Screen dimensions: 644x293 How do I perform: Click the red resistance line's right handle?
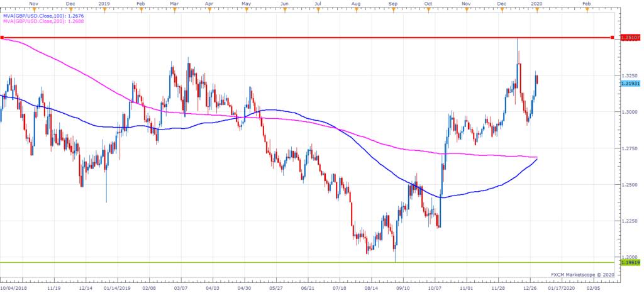point(613,38)
